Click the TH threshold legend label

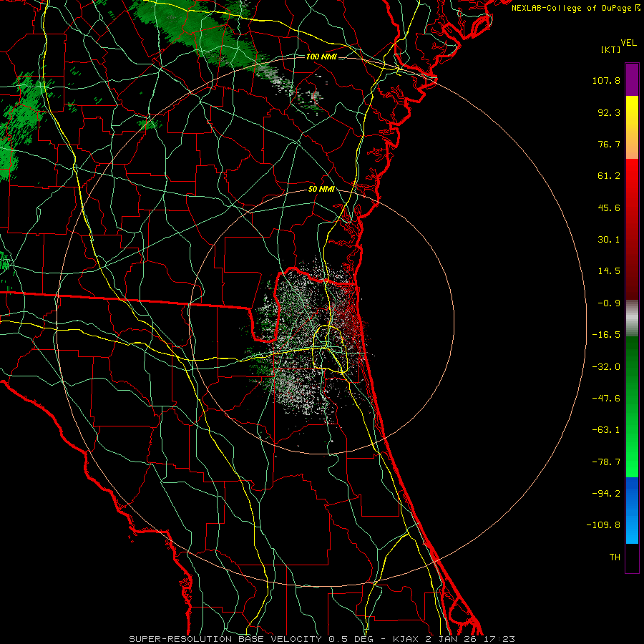click(615, 557)
